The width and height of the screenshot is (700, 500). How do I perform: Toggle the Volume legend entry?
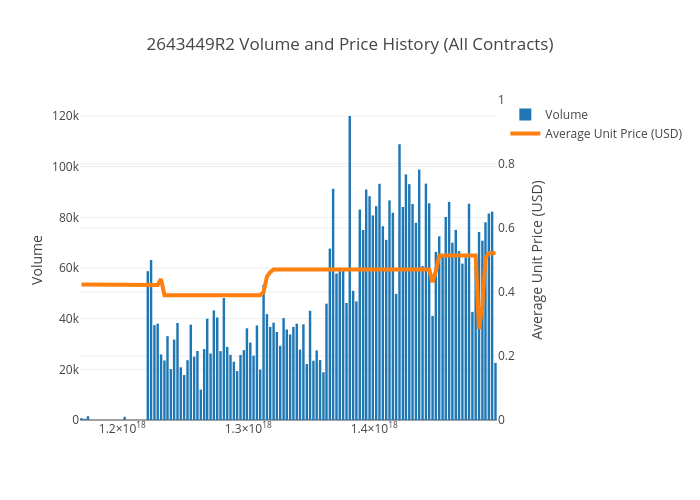(x=566, y=114)
